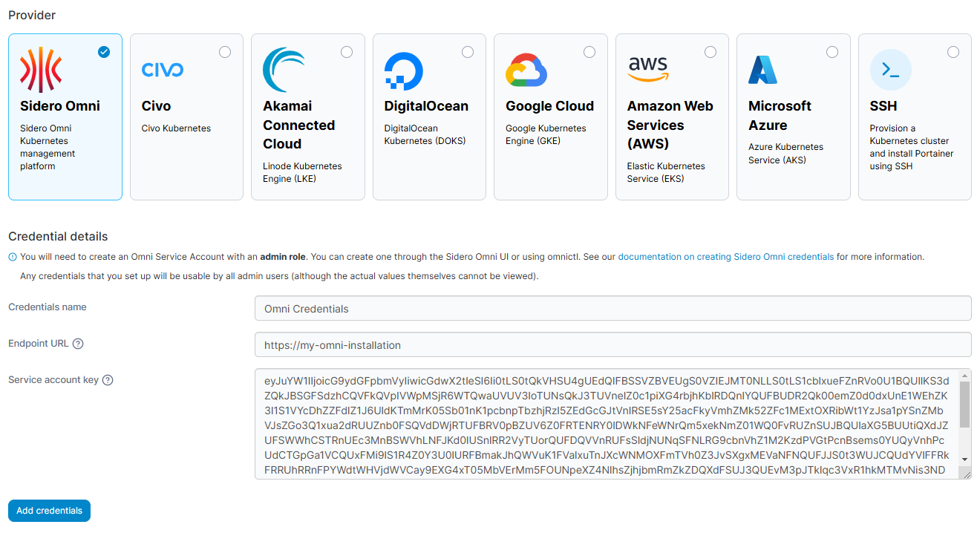Click the AWS logo icon
Image resolution: width=980 pixels, height=533 pixels.
[648, 68]
